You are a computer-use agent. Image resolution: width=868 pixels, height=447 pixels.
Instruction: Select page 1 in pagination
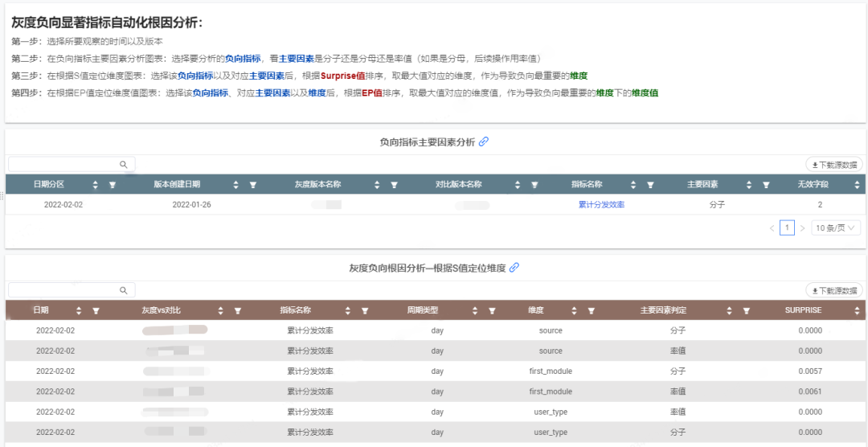[787, 228]
